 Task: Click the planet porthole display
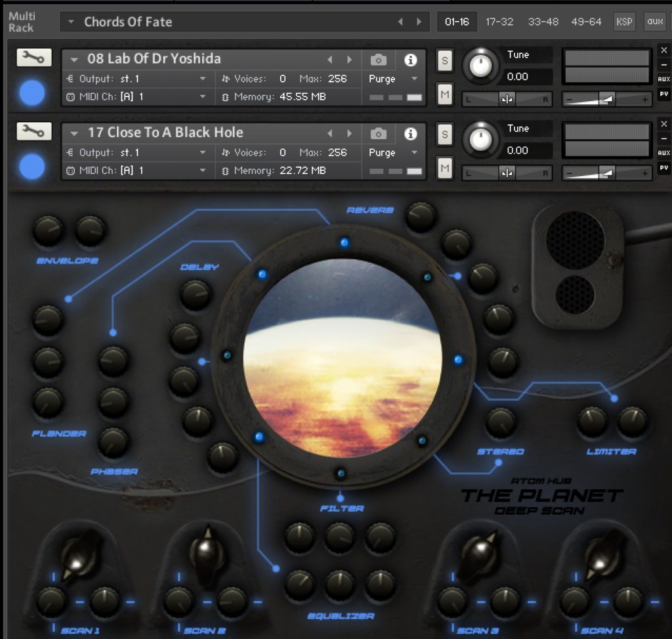click(x=343, y=359)
